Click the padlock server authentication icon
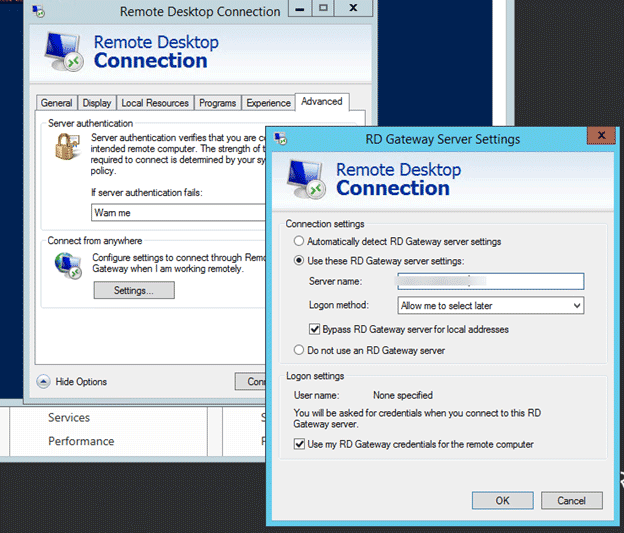This screenshot has height=533, width=624. point(68,148)
